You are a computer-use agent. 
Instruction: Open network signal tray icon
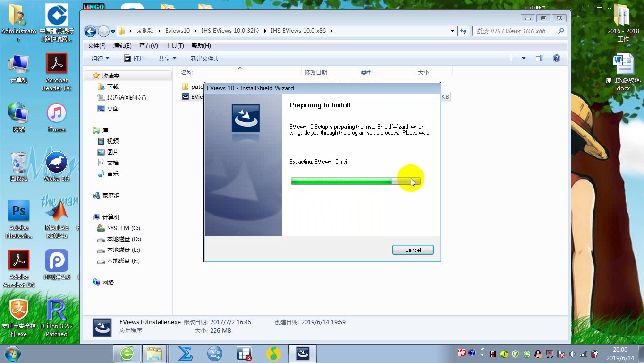tap(584, 354)
